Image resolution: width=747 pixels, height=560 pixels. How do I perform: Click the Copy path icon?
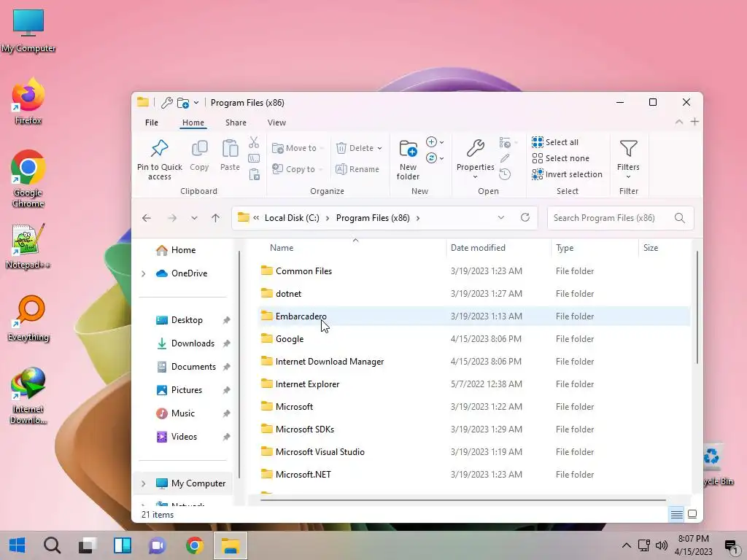[x=254, y=158]
